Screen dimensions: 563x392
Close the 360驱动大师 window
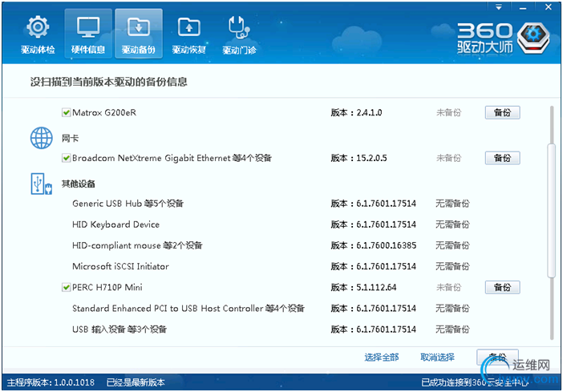pos(549,7)
